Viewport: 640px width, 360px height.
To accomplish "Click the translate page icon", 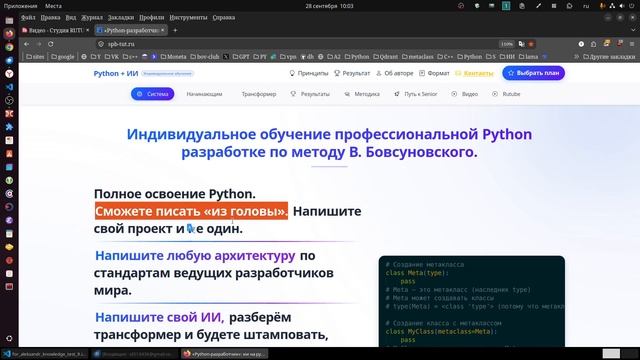I will (x=522, y=44).
